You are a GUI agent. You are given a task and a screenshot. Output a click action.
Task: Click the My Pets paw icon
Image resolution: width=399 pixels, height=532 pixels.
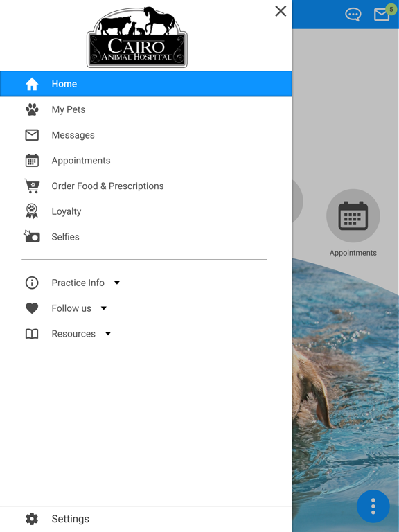tap(32, 109)
